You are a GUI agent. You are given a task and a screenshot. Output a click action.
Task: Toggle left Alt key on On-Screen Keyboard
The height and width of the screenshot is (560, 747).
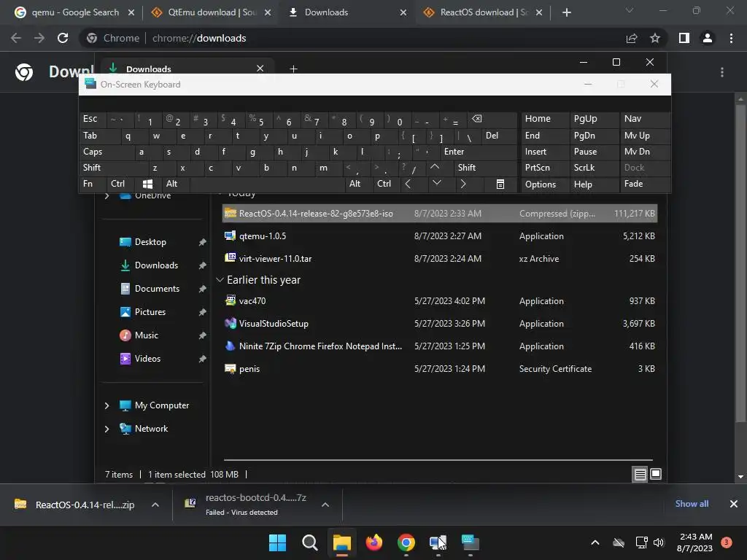[x=176, y=184]
